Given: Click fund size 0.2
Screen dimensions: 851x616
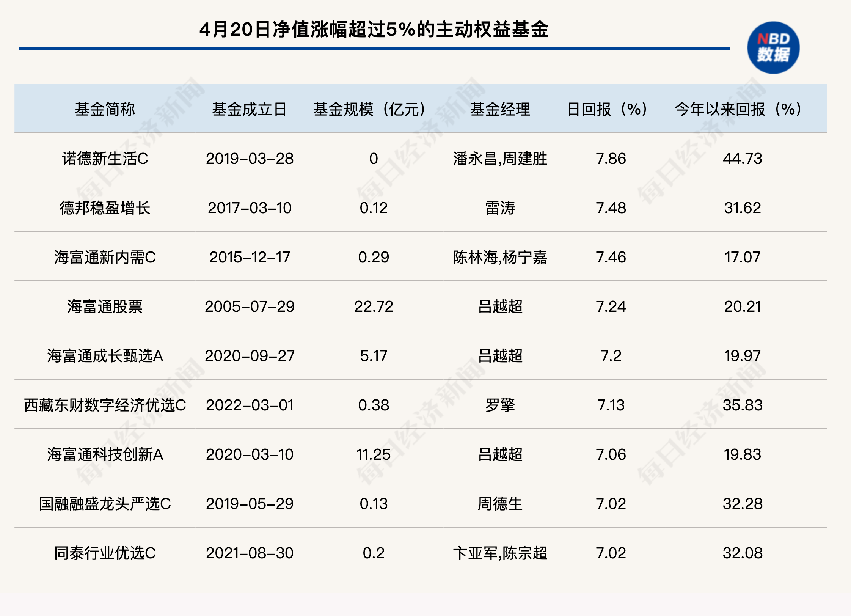Looking at the screenshot, I should 374,553.
